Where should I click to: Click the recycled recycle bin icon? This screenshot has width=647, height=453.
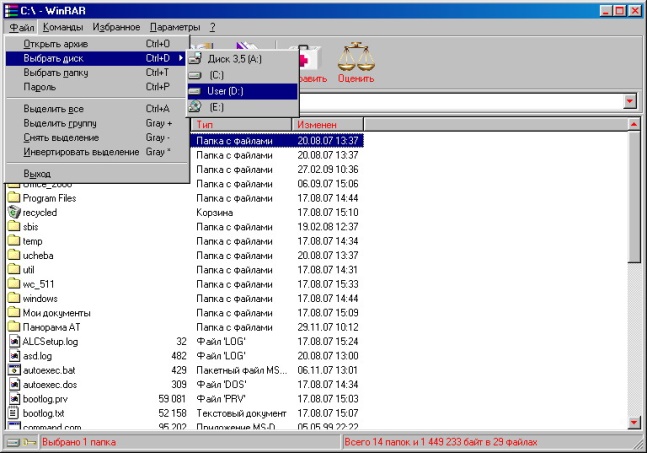14,212
